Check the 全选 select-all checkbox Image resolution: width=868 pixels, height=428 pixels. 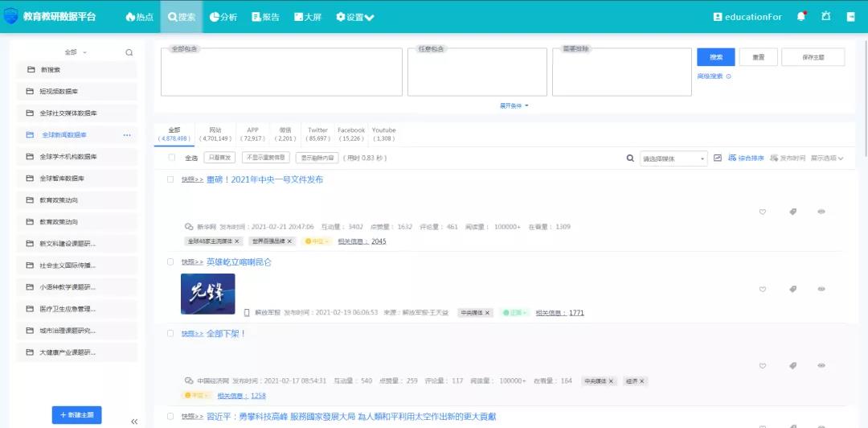[x=171, y=158]
